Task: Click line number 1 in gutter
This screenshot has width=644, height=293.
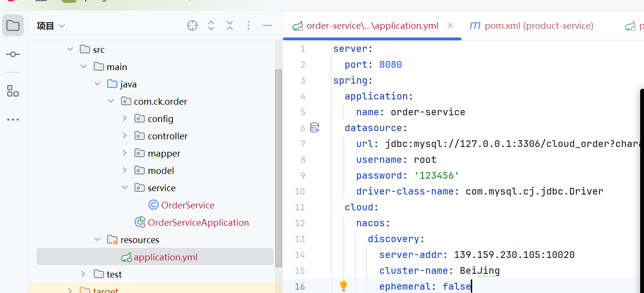Action: pos(302,49)
